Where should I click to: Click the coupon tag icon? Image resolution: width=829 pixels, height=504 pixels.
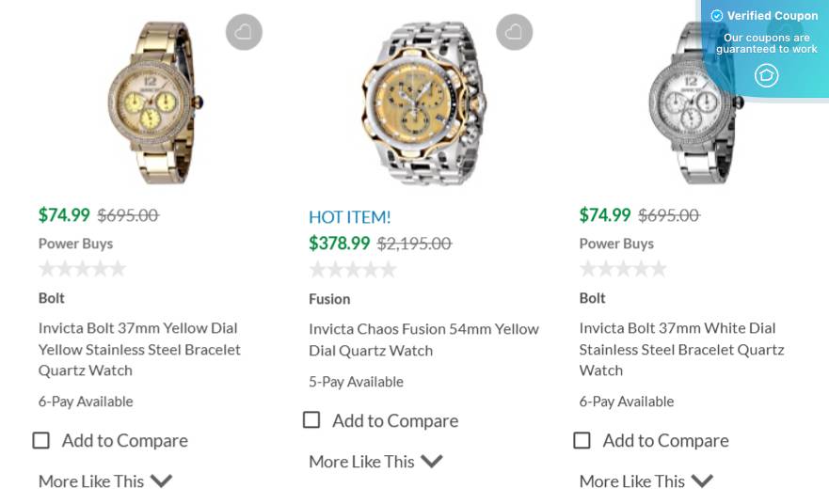pos(767,75)
